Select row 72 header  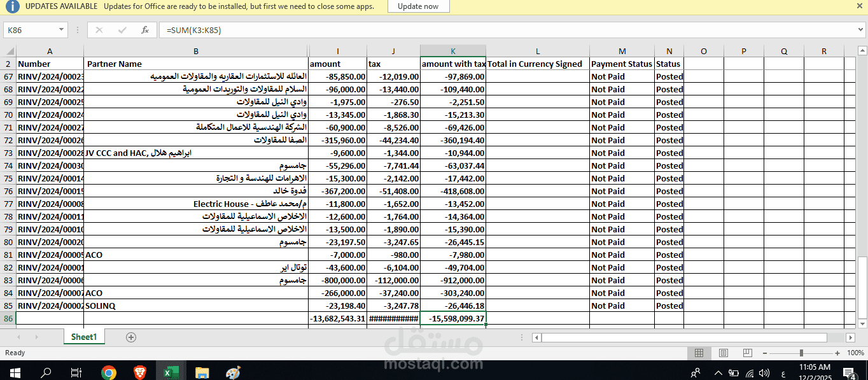pyautogui.click(x=8, y=140)
